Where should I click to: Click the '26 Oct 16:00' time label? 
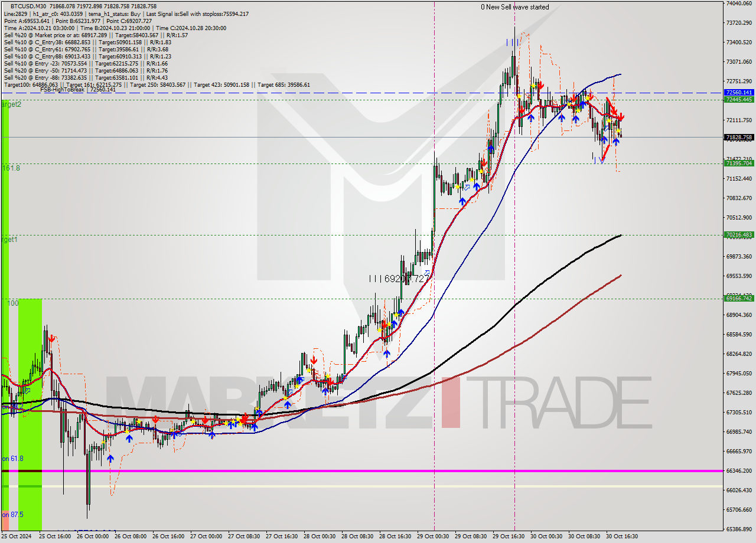(168, 537)
